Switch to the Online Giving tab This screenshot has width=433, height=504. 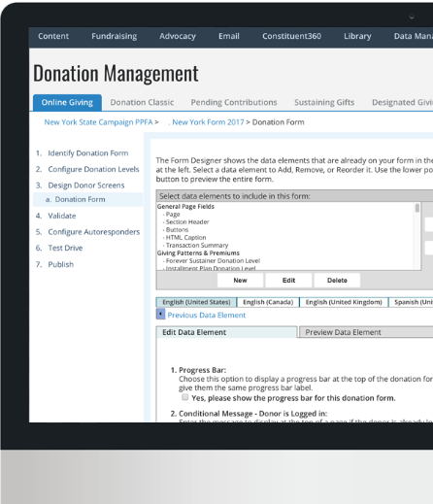[67, 103]
